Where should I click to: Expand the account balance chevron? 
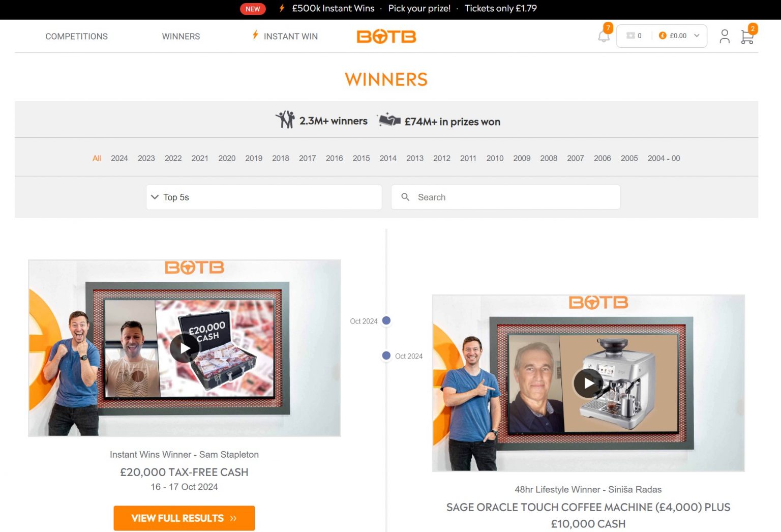pos(697,36)
